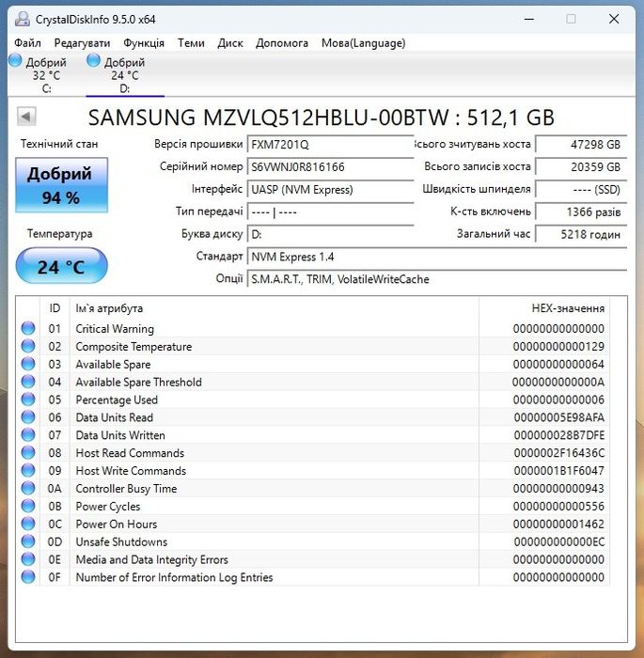Click status orb for Host Write Commands row
Viewport: 644px width, 658px height.
[28, 470]
